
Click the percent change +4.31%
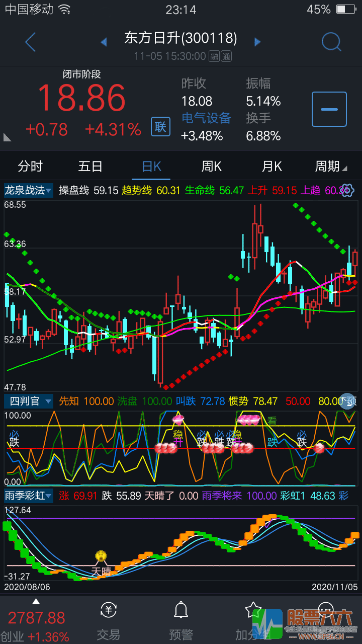pos(113,129)
